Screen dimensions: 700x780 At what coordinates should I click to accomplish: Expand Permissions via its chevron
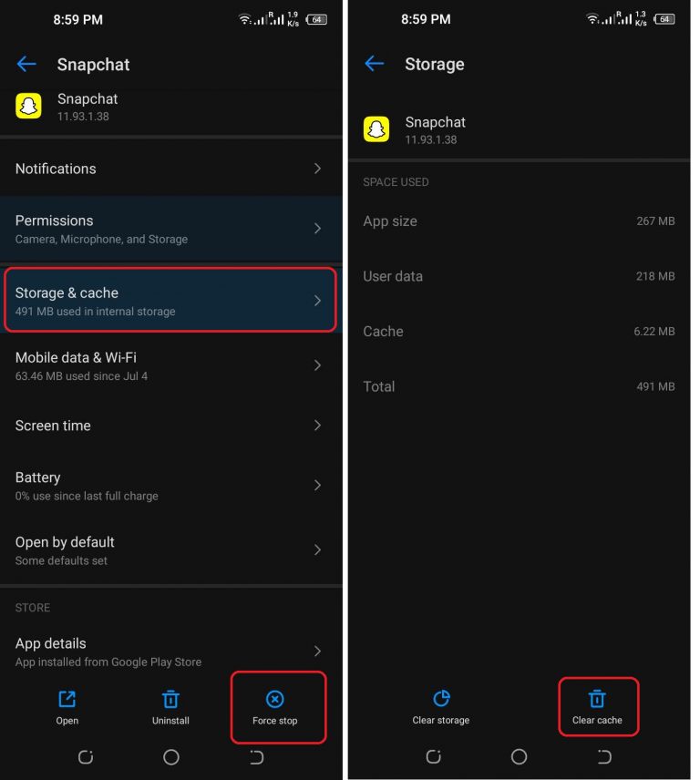(317, 229)
